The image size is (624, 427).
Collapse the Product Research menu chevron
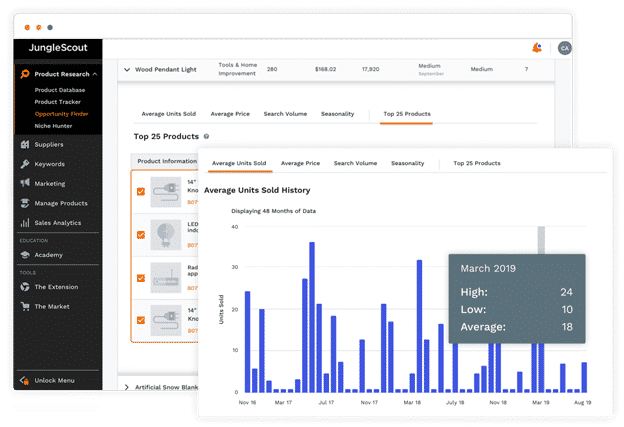click(x=95, y=74)
